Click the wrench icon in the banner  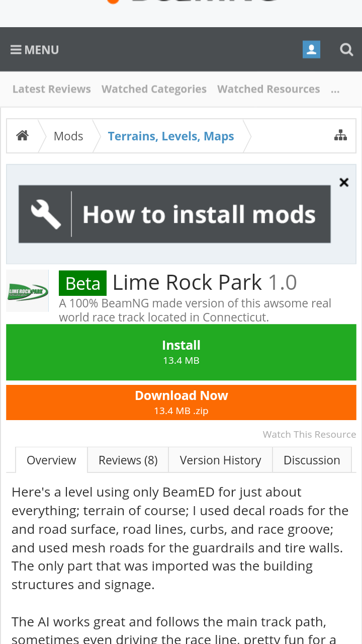click(46, 214)
